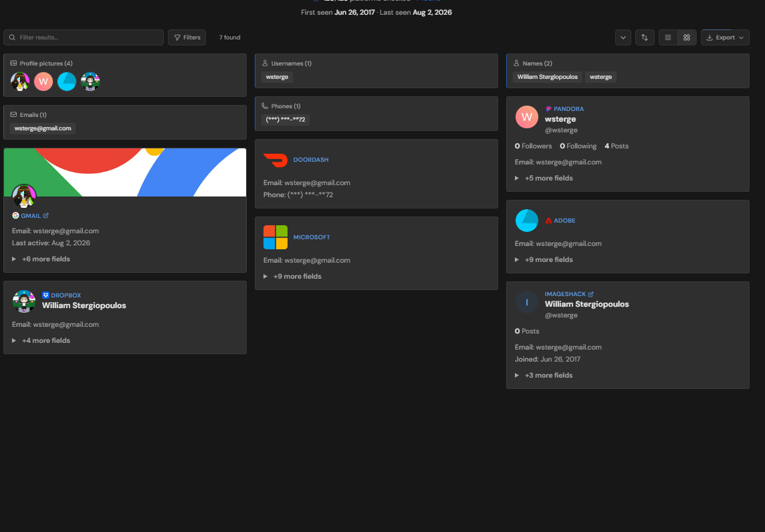Viewport: 765px width, 532px height.
Task: Open the ADOBE platform link
Action: pyautogui.click(x=564, y=221)
